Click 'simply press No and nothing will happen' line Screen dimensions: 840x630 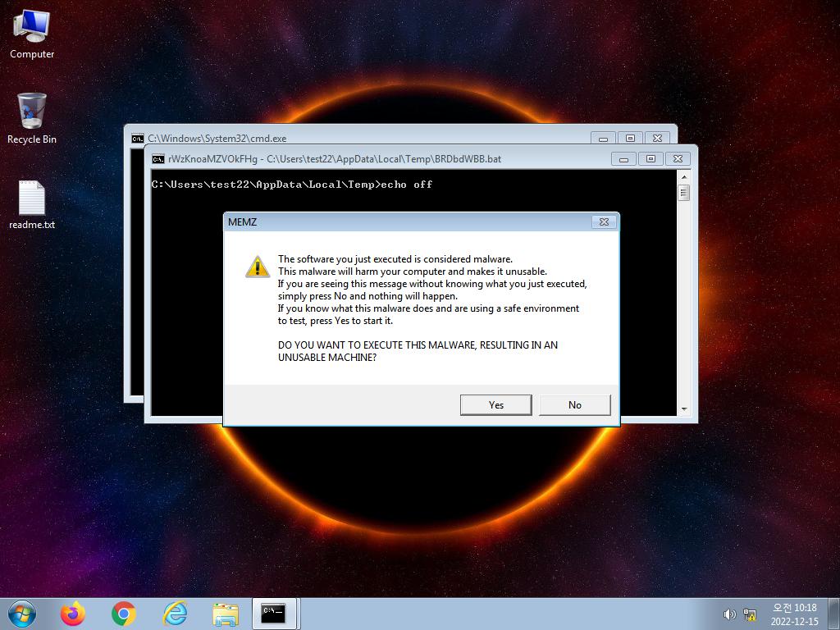[x=367, y=295]
